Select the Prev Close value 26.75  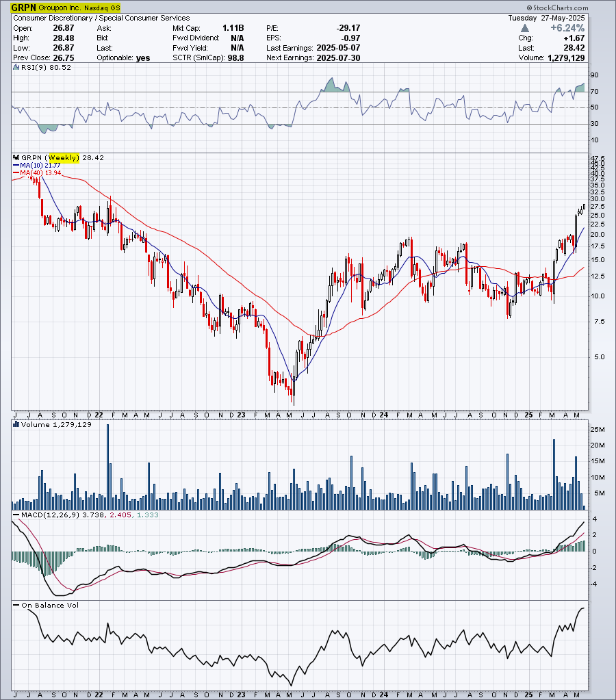click(x=64, y=57)
